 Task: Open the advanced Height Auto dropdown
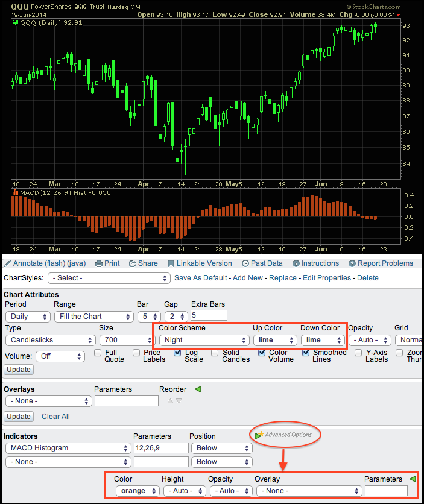point(185,491)
